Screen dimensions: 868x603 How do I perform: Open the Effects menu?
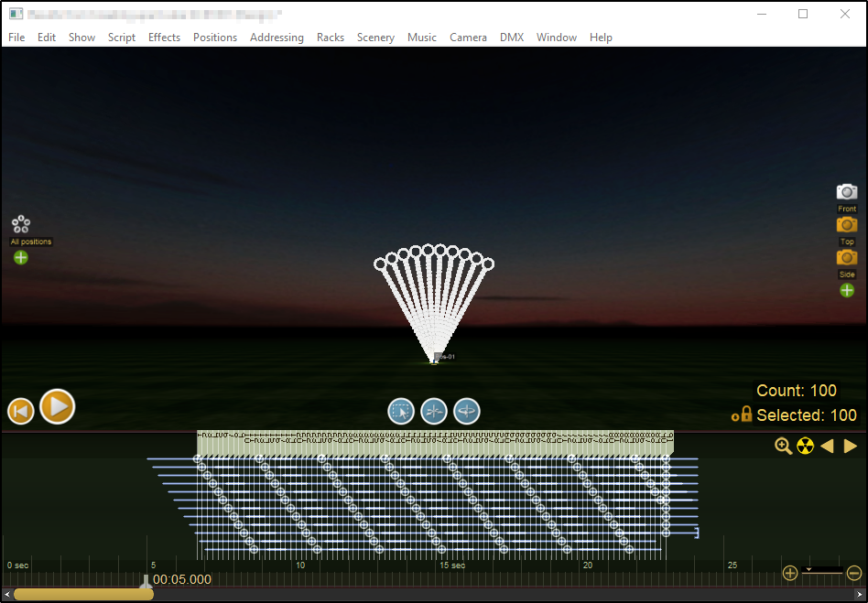(x=164, y=38)
